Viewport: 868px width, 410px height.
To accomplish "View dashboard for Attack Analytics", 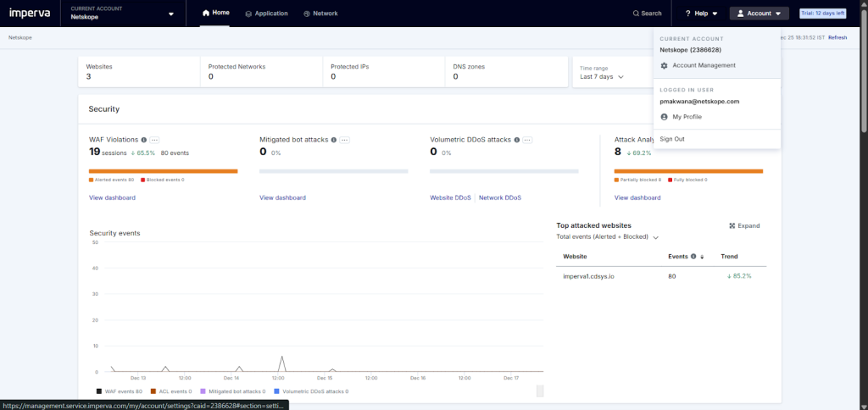I will (637, 197).
